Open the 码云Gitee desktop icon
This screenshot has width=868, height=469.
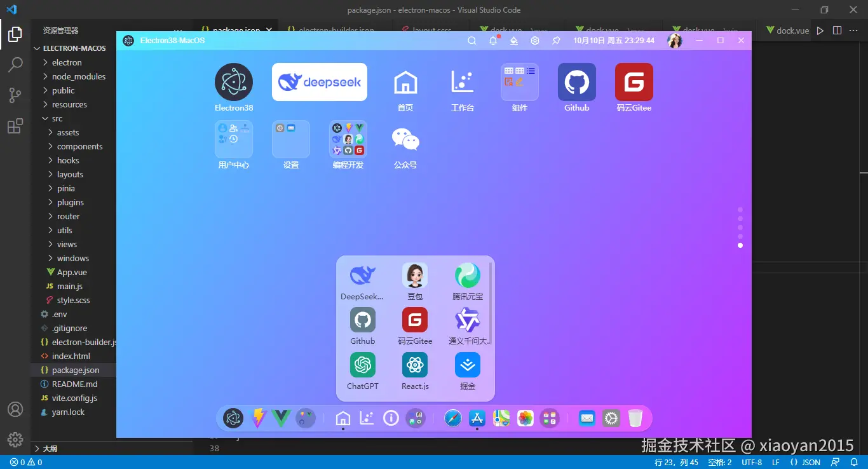(634, 82)
